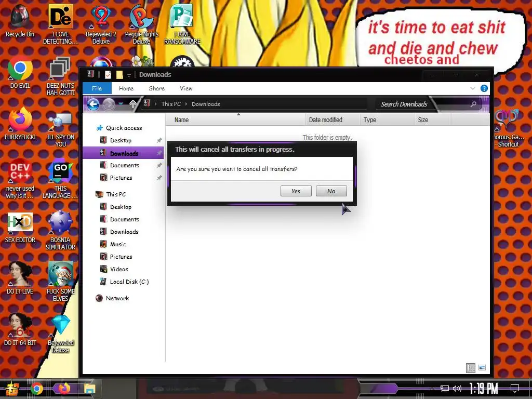Select the GoLand THIS LANGUAGE icon

click(x=60, y=179)
